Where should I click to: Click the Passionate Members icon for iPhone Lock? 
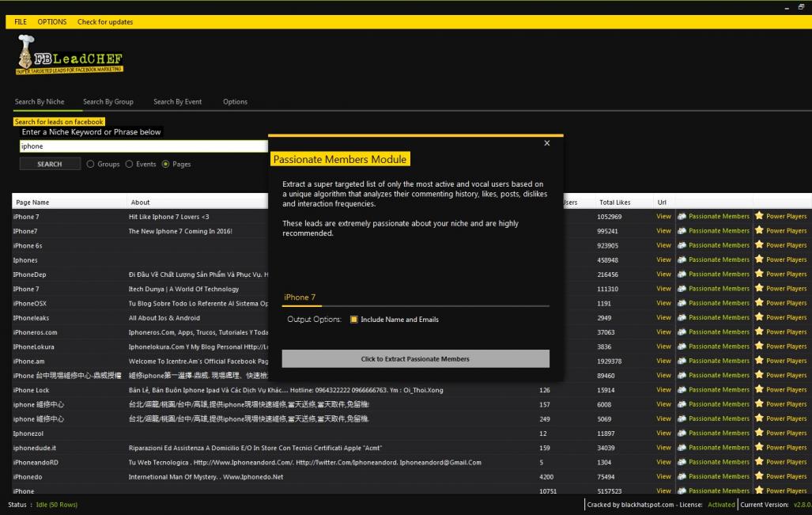point(682,390)
